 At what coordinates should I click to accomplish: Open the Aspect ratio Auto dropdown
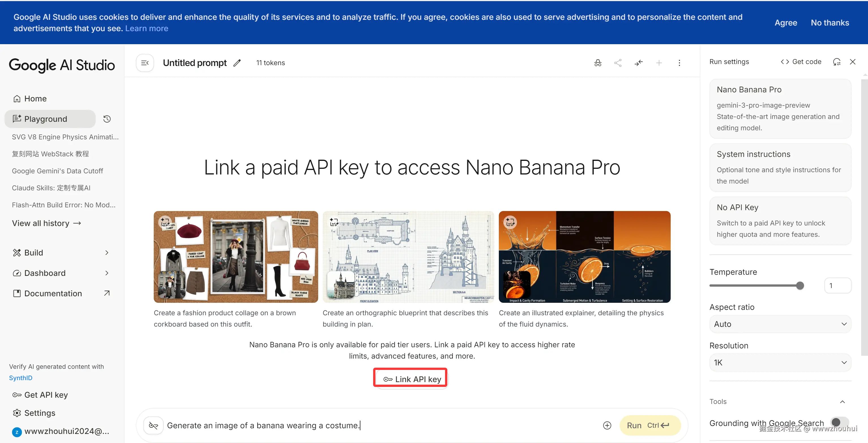(780, 324)
